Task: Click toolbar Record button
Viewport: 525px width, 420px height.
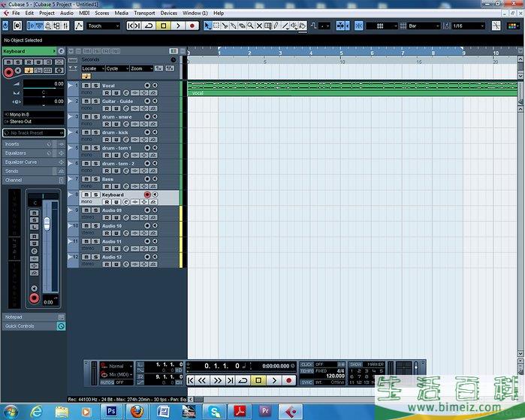Action: pyautogui.click(x=192, y=26)
